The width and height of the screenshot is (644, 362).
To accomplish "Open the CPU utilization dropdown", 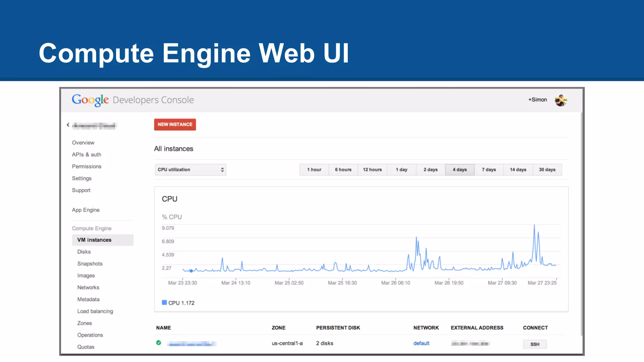I will (x=190, y=170).
